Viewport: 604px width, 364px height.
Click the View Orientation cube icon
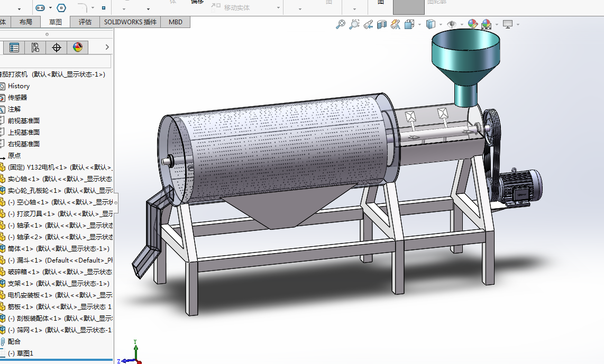409,25
